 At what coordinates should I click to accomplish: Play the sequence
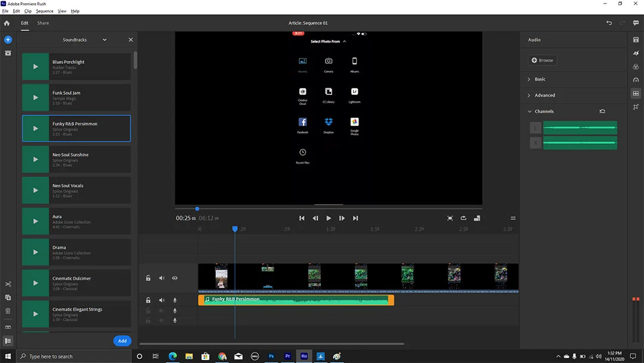329,219
